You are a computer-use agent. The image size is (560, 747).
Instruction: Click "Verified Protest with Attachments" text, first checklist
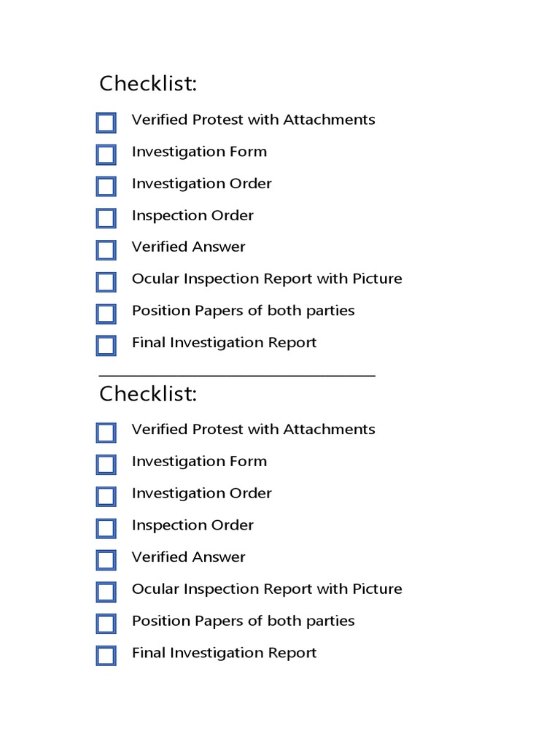pos(253,120)
